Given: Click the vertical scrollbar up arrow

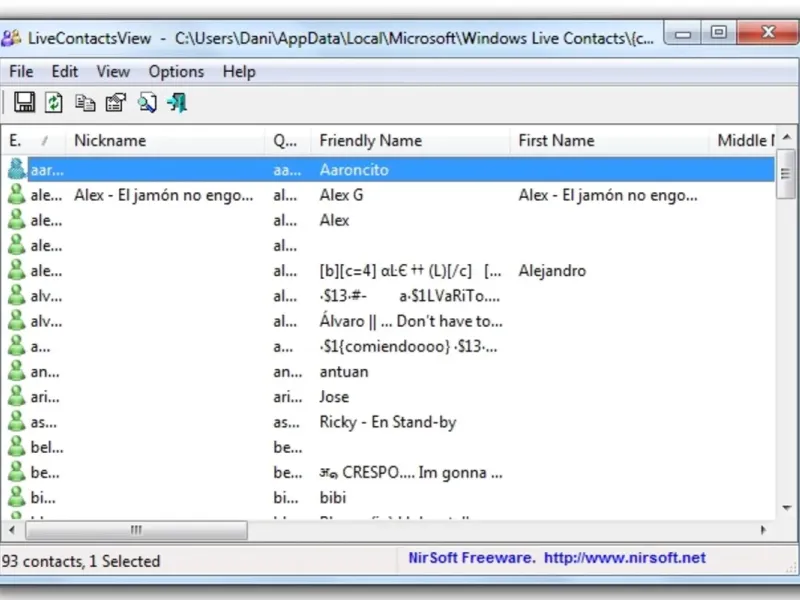Looking at the screenshot, I should click(x=787, y=137).
